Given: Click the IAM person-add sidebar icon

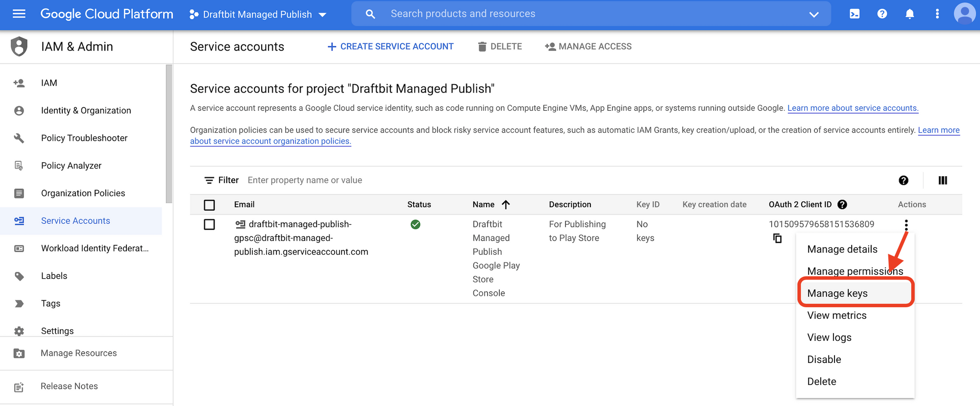Looking at the screenshot, I should click(19, 83).
